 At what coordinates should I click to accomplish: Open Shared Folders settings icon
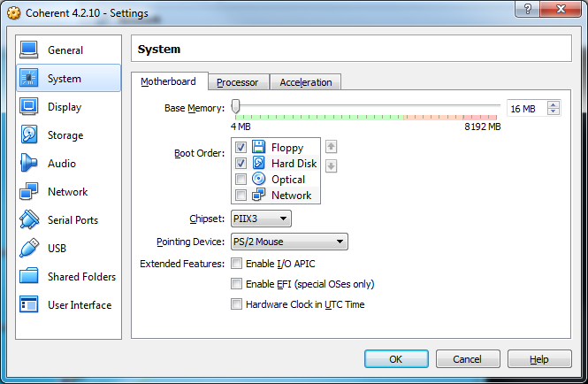tap(29, 277)
